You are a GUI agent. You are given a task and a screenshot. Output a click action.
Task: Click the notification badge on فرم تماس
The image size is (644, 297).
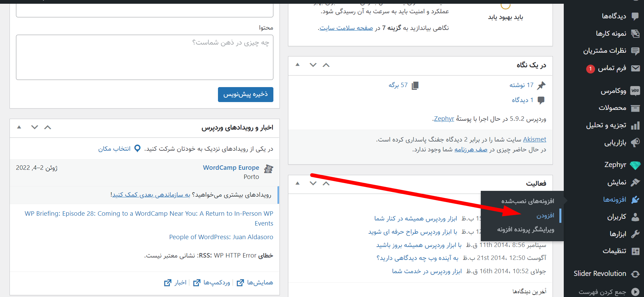[x=590, y=69]
